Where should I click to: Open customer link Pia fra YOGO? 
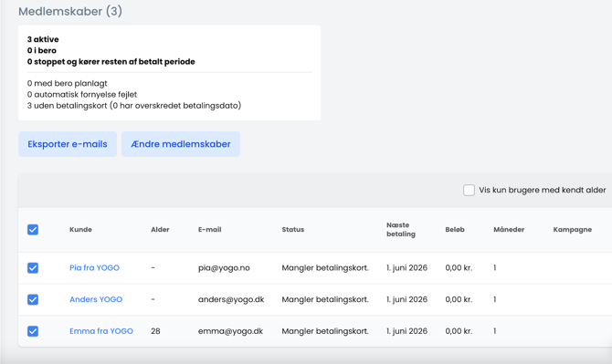94,267
